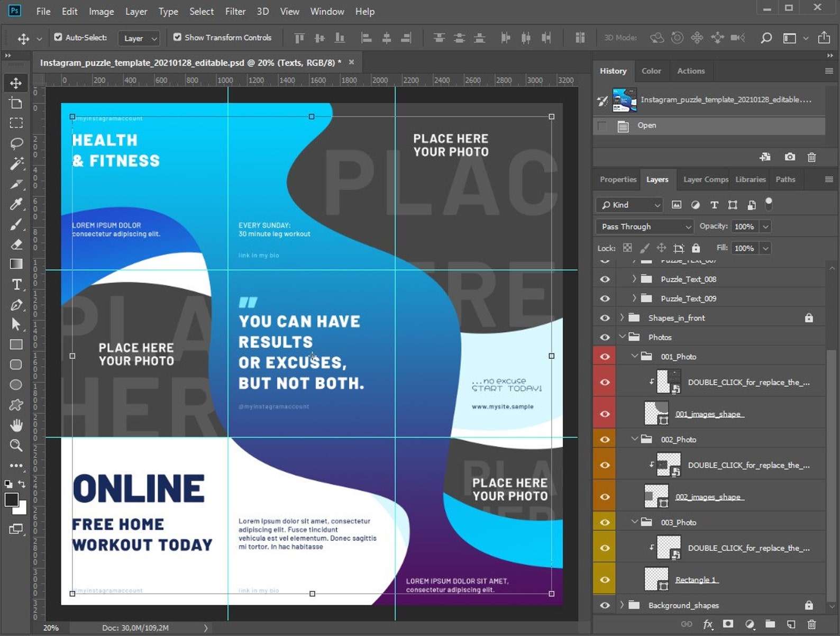This screenshot has height=636, width=840.
Task: Swap foreground and background colors
Action: [22, 484]
